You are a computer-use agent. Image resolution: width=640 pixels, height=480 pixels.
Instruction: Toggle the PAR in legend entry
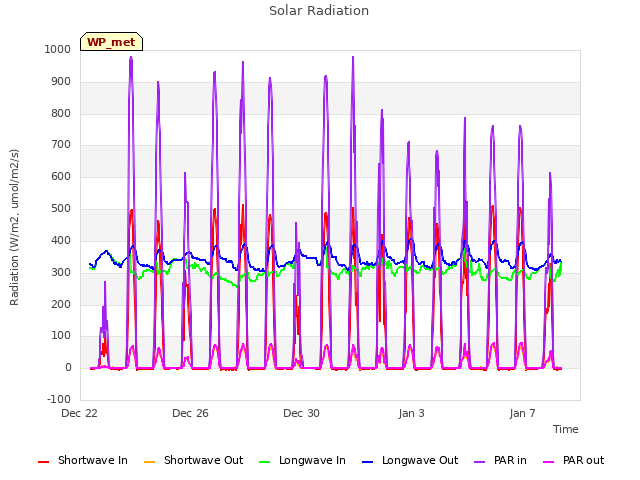click(x=500, y=460)
